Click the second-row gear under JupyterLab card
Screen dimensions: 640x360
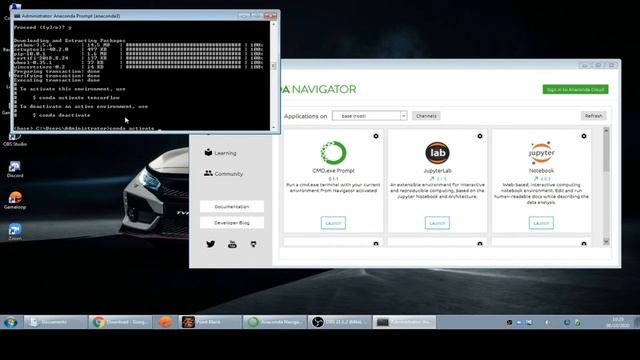tap(480, 244)
